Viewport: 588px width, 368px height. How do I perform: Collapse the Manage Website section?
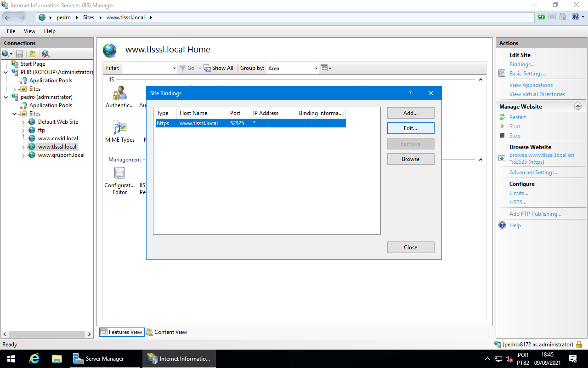point(578,106)
